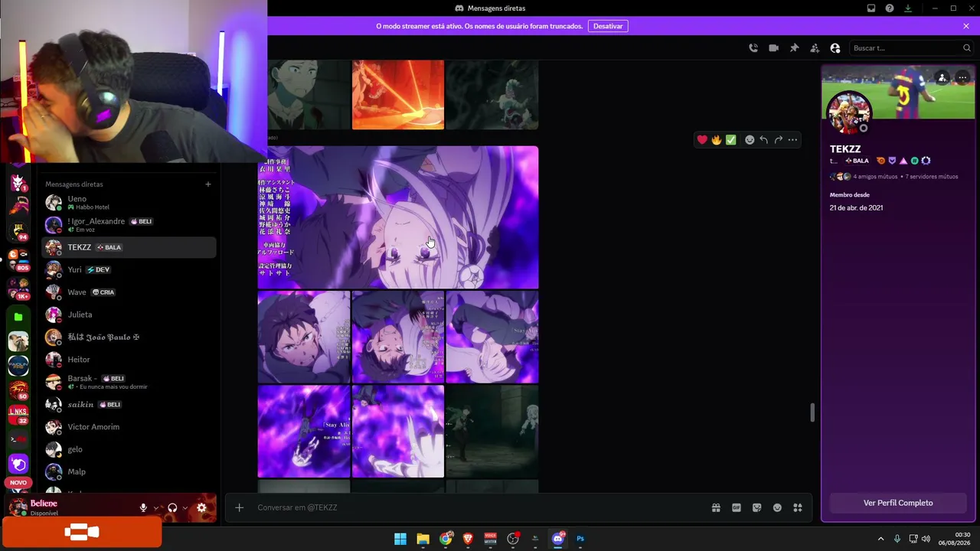Toggle microphone mute in user panel
The height and width of the screenshot is (551, 980).
pos(143,507)
